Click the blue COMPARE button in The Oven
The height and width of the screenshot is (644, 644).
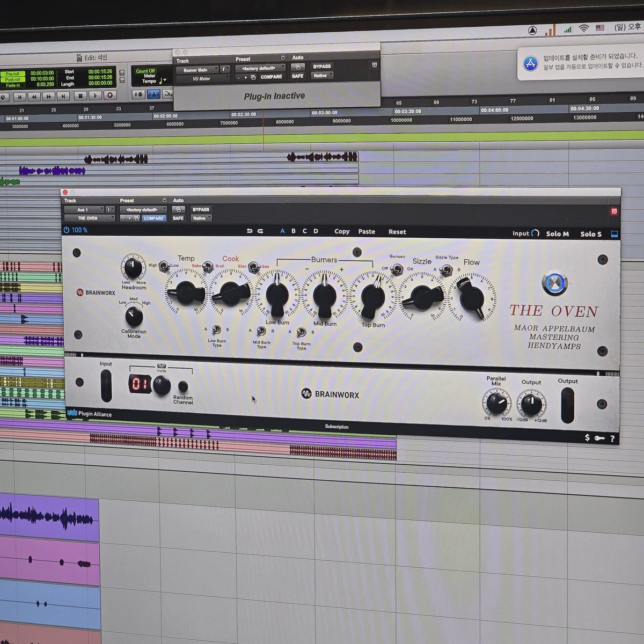point(153,218)
